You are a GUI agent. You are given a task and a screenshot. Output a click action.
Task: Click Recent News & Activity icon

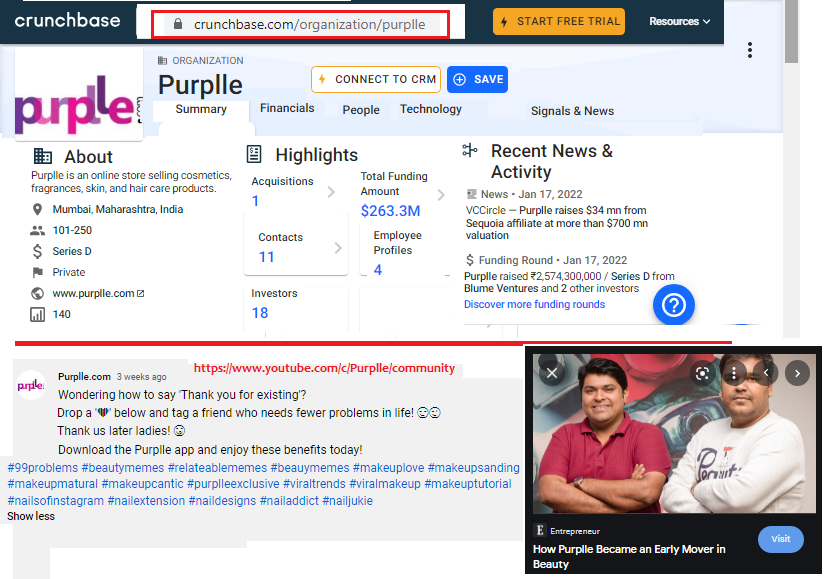click(x=470, y=150)
